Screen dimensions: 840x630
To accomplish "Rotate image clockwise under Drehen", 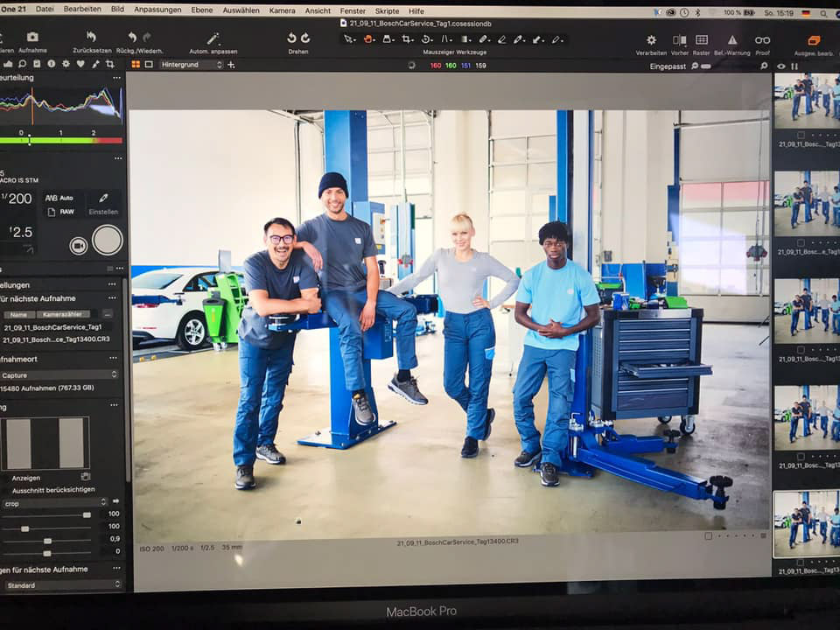I will pos(305,38).
